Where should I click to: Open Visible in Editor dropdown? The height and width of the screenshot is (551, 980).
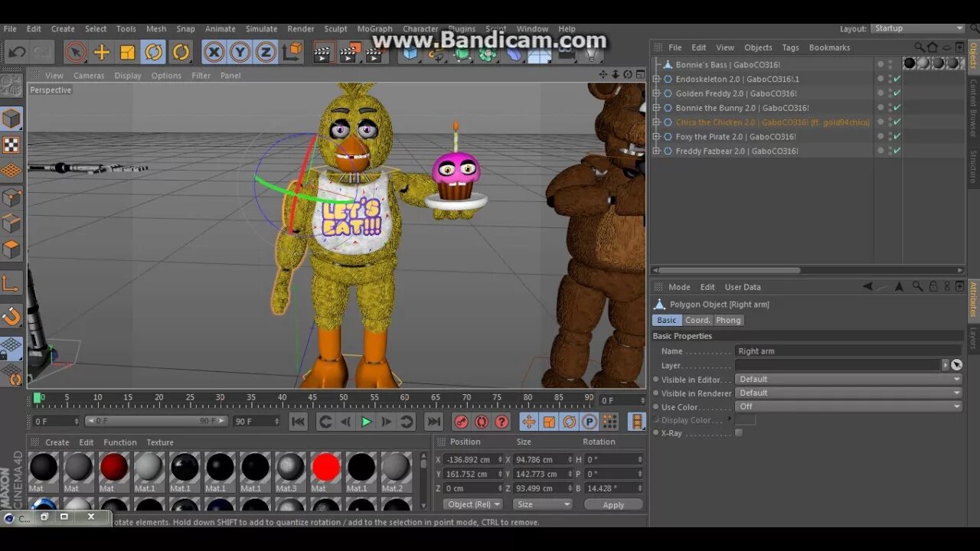pos(848,379)
